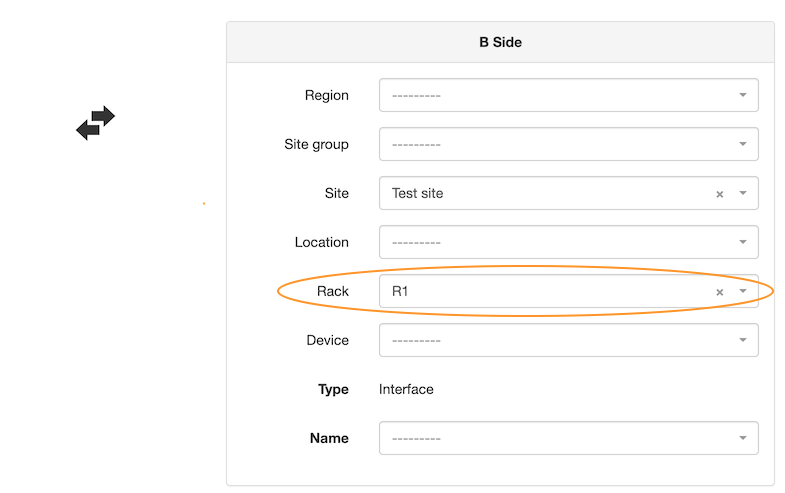
Task: Expand the Device dropdown caret
Action: [743, 340]
